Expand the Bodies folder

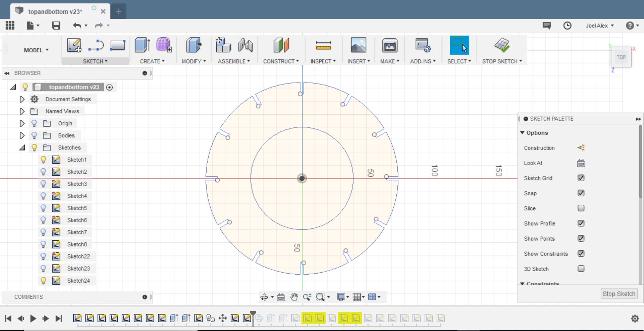coord(22,135)
